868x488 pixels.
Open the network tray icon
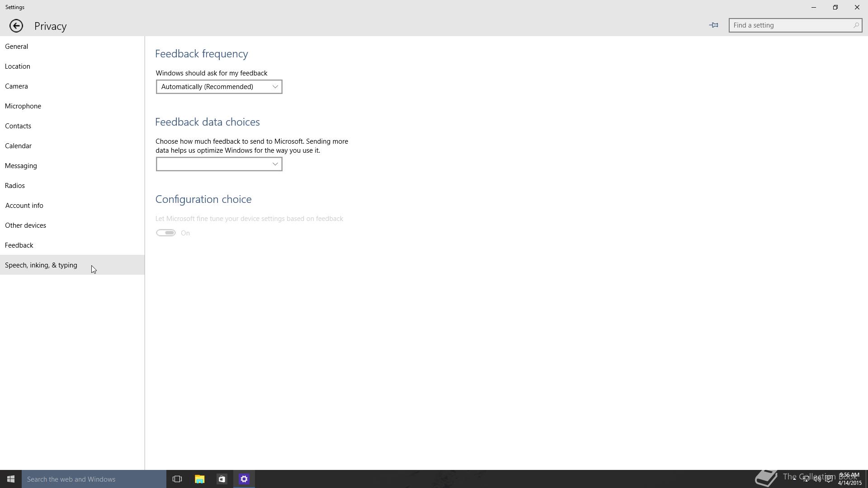click(806, 479)
